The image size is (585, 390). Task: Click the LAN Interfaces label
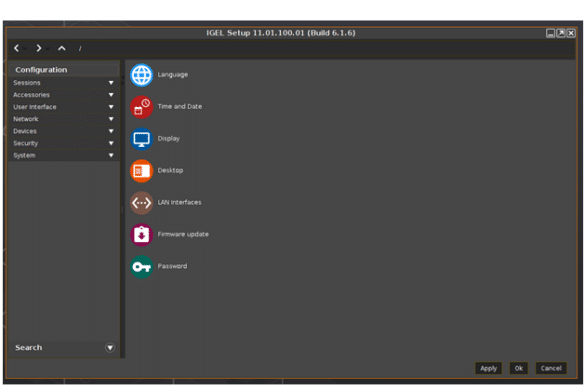(179, 202)
